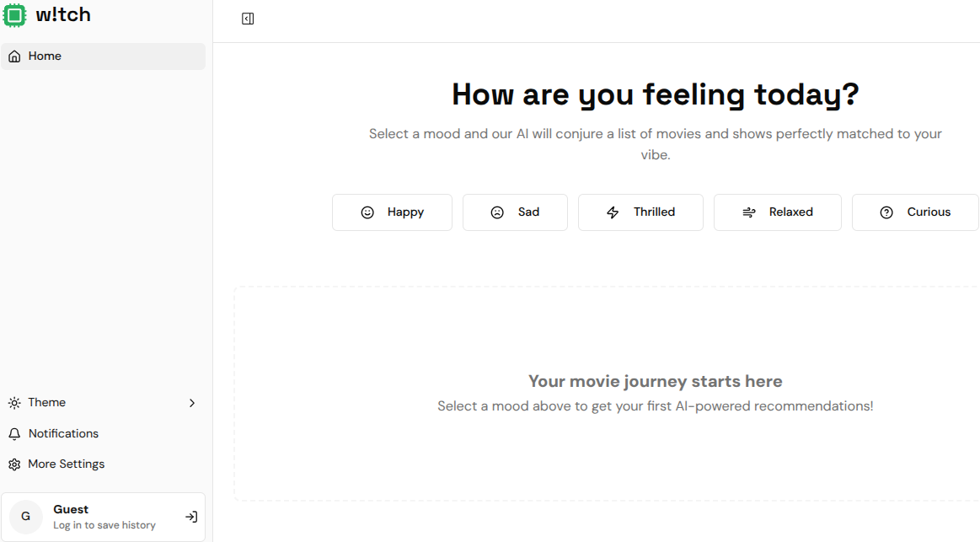Click the wind icon on Relaxed
The width and height of the screenshot is (980, 542).
click(x=748, y=212)
